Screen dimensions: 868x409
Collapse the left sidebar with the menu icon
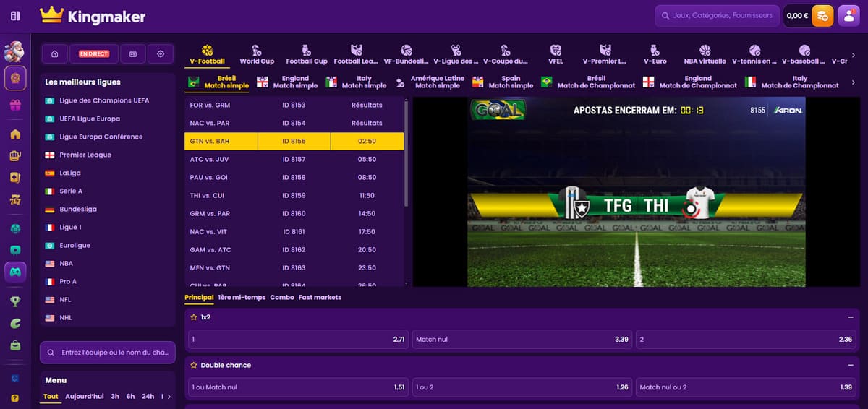15,15
